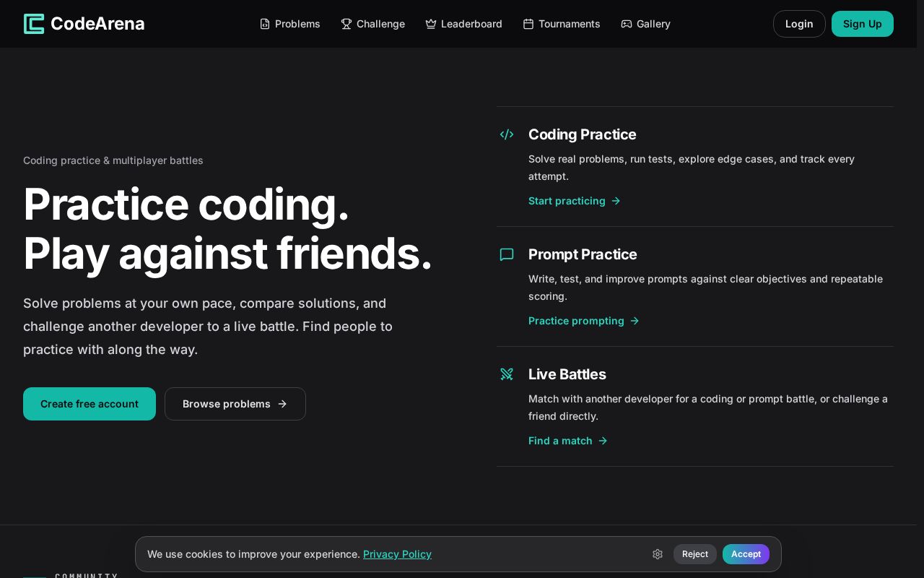Click the Coding Practice heading
This screenshot has height=578, width=924.
tap(582, 134)
